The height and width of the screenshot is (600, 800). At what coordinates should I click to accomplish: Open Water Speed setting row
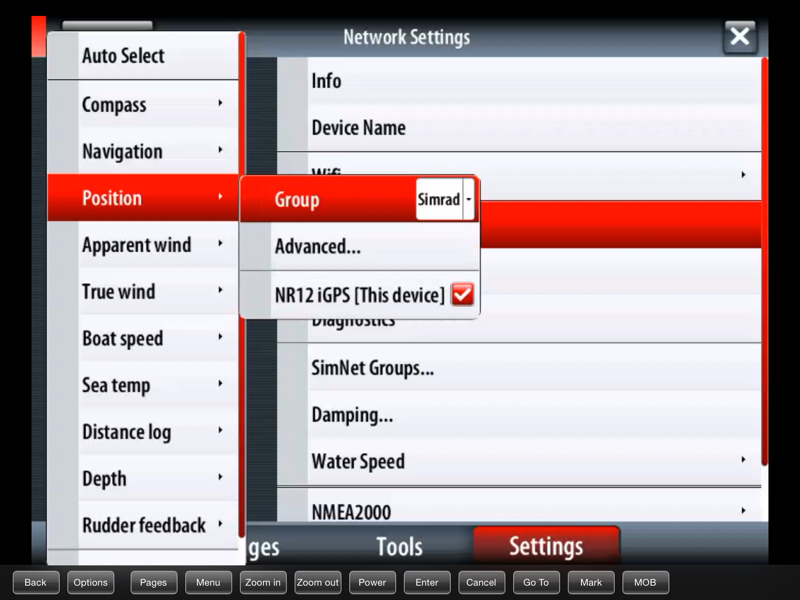(x=519, y=462)
